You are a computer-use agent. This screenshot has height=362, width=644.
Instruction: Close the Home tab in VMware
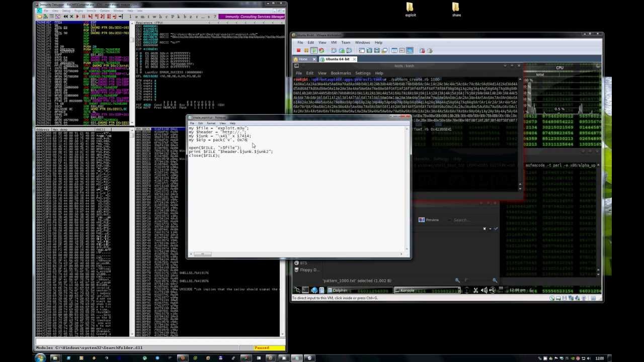pyautogui.click(x=314, y=59)
